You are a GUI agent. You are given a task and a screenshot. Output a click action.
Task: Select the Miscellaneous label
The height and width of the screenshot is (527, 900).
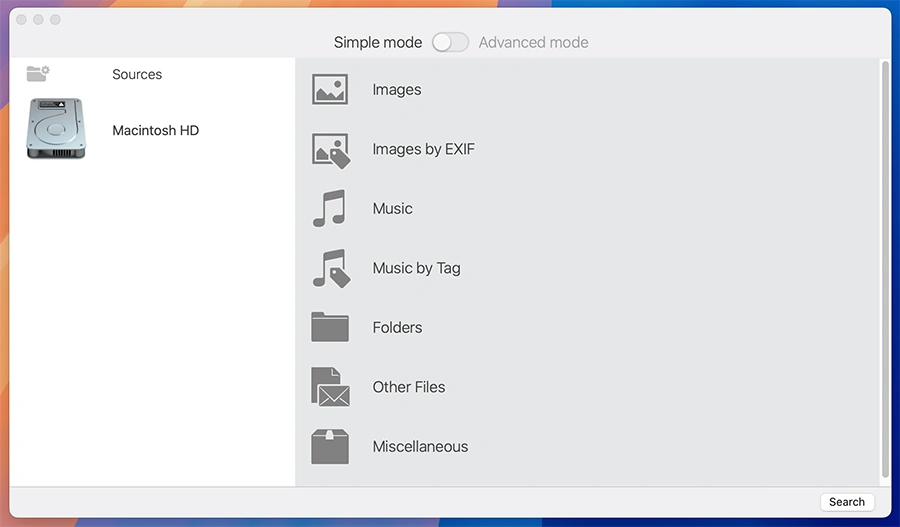420,447
